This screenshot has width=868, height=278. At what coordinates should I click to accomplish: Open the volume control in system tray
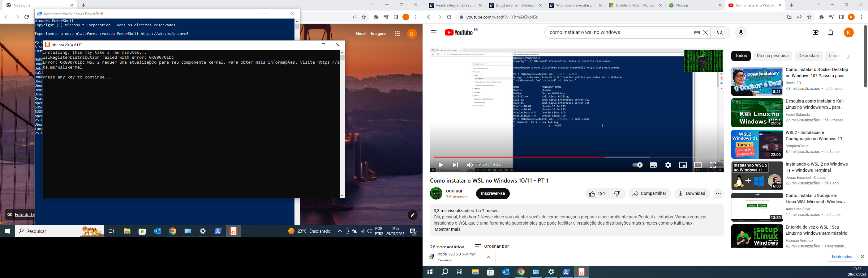[370, 231]
